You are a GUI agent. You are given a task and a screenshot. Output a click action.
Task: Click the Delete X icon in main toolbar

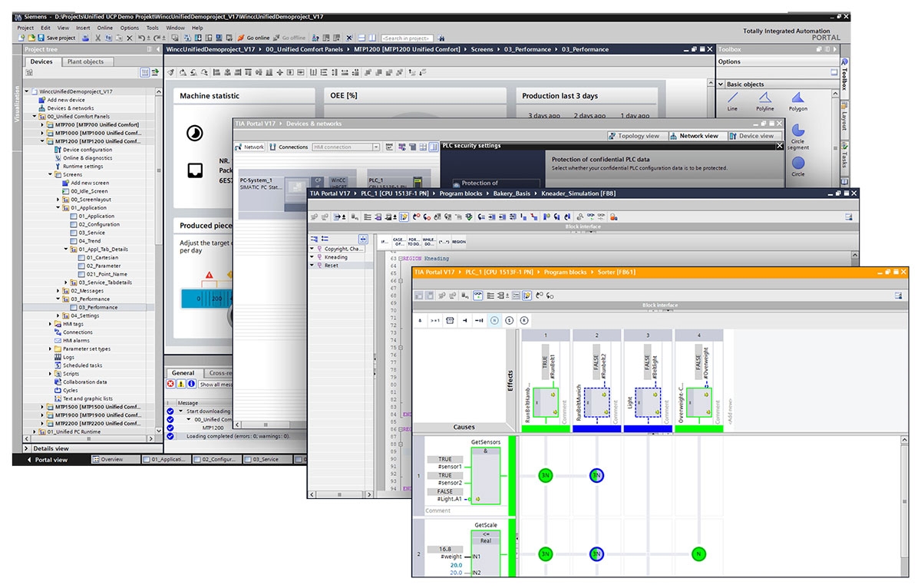(x=130, y=38)
